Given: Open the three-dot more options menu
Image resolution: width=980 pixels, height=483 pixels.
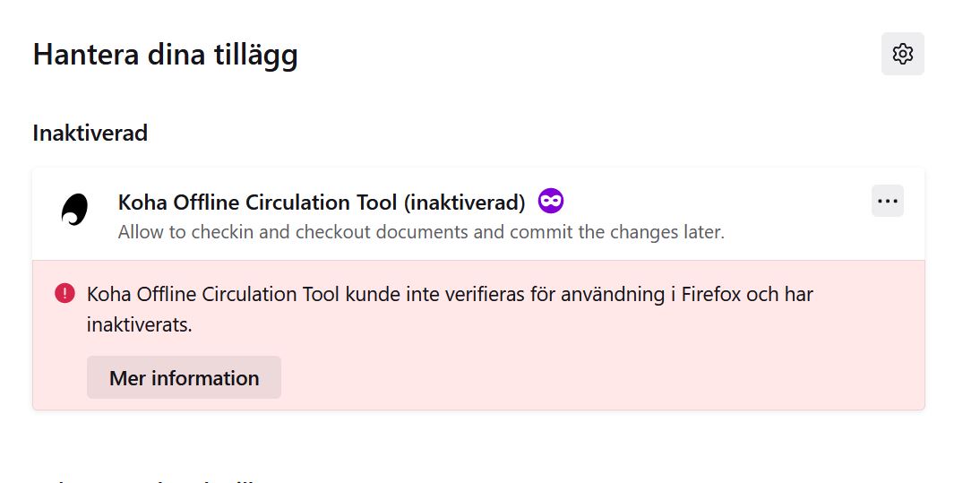Looking at the screenshot, I should [887, 201].
